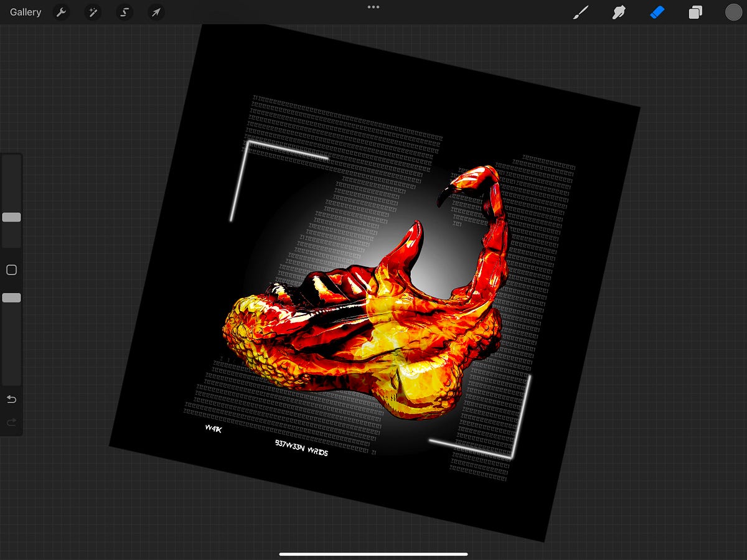Select the blue Eraser tool
747x560 pixels.
point(657,12)
